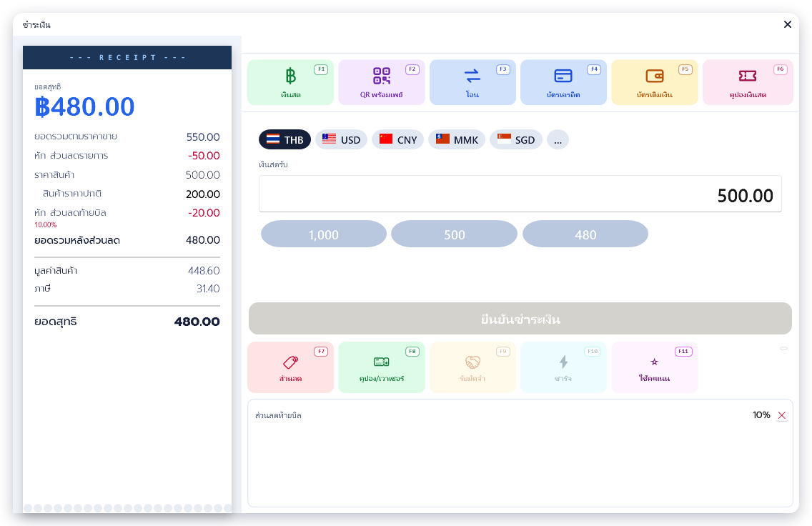
Task: Choose the 1,000 quick amount
Action: tap(324, 234)
